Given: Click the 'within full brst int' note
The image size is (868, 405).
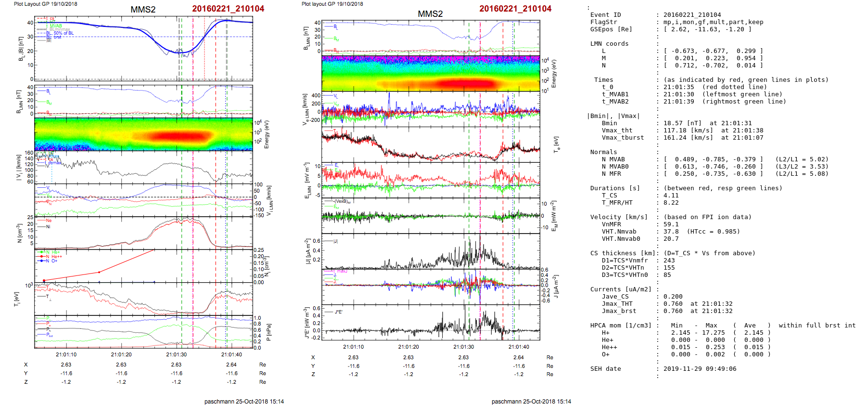Looking at the screenshot, I should coord(817,326).
